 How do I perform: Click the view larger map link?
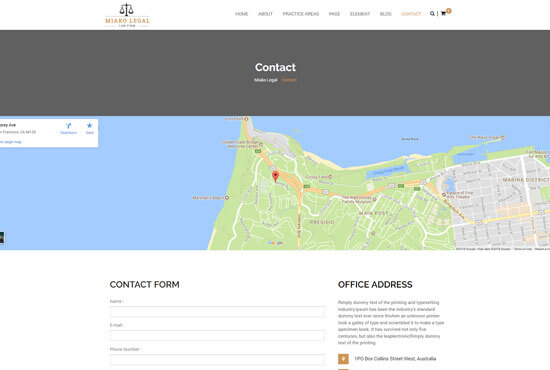(11, 142)
